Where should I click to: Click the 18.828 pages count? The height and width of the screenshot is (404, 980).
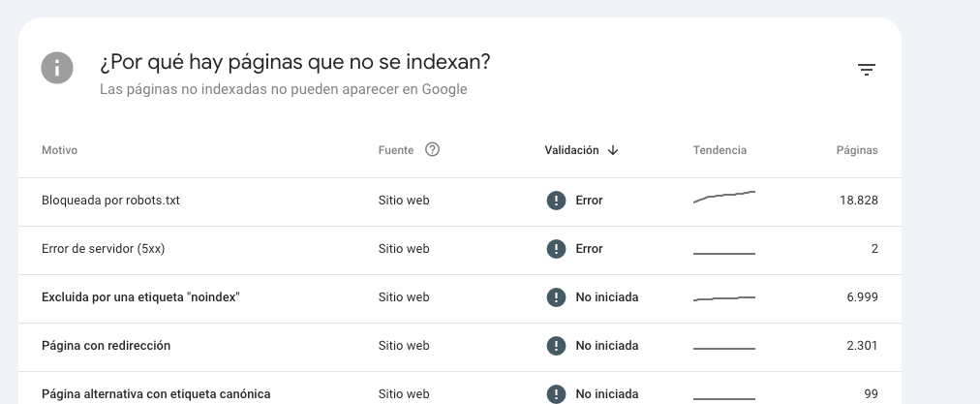click(x=859, y=201)
